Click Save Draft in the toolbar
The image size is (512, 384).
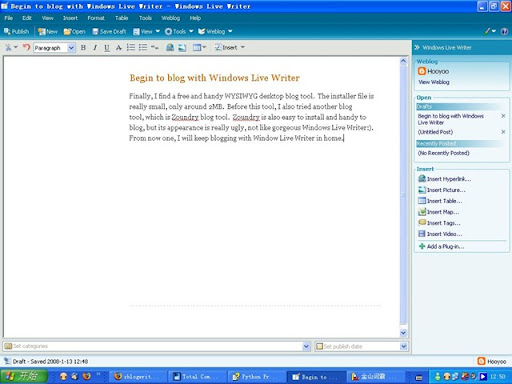(109, 31)
